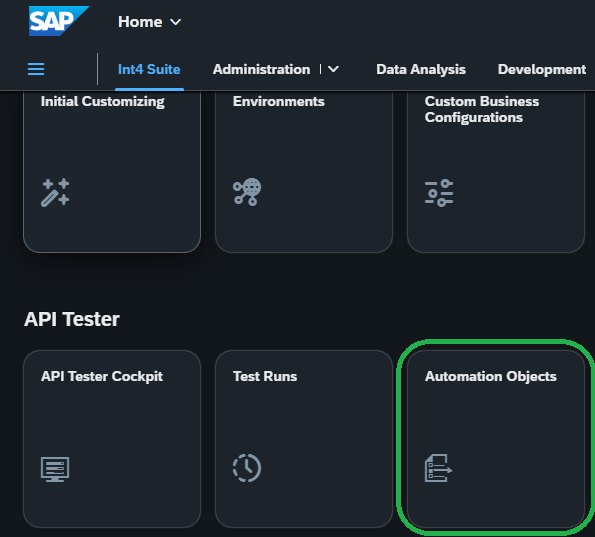Select the Int4 Suite tab
Viewport: 595px width, 537px height.
point(149,69)
